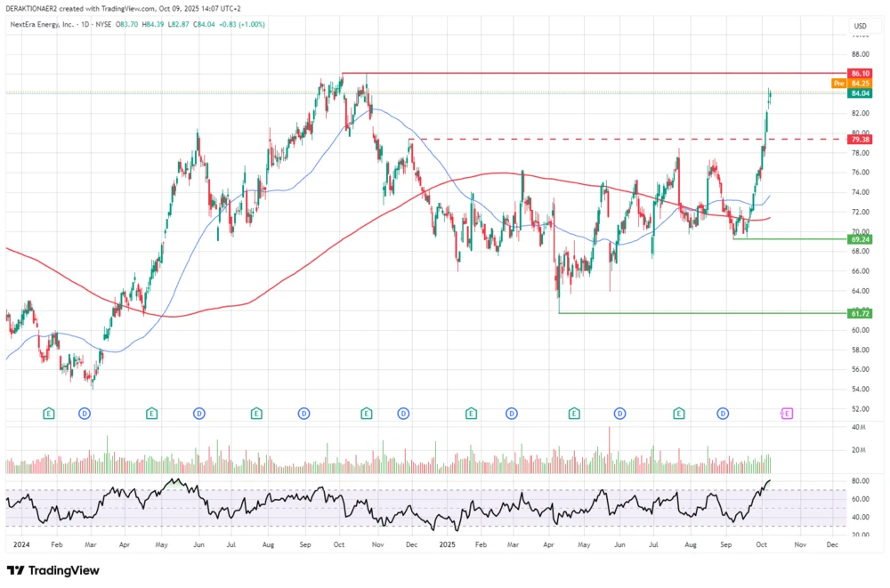Click the dashed "79.38" price level label
890x588 pixels.
860,139
